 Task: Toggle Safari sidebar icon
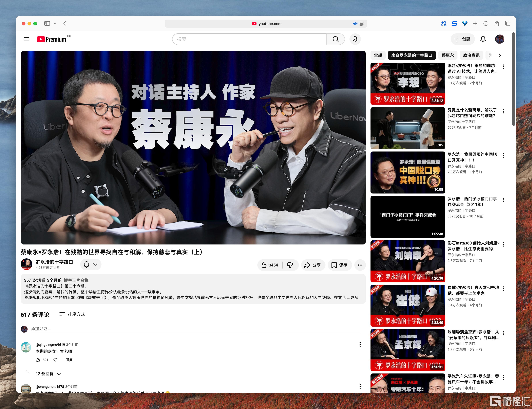(x=47, y=24)
